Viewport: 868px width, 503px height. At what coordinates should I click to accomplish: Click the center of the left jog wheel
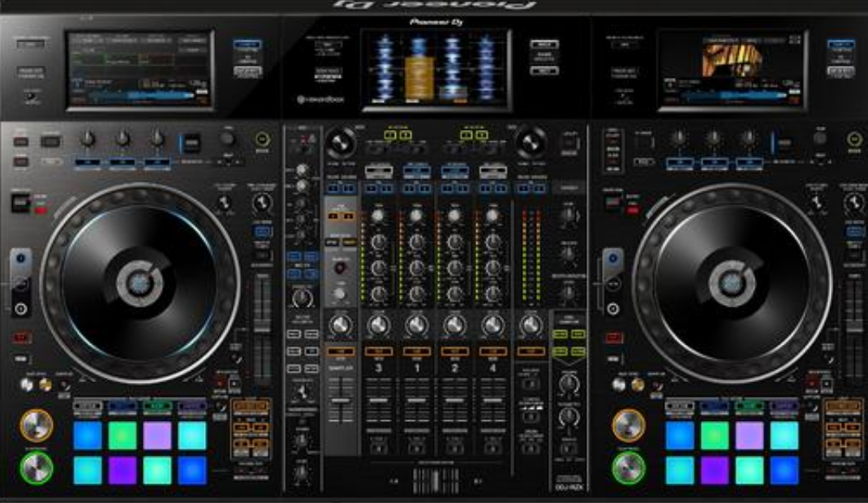coord(140,282)
